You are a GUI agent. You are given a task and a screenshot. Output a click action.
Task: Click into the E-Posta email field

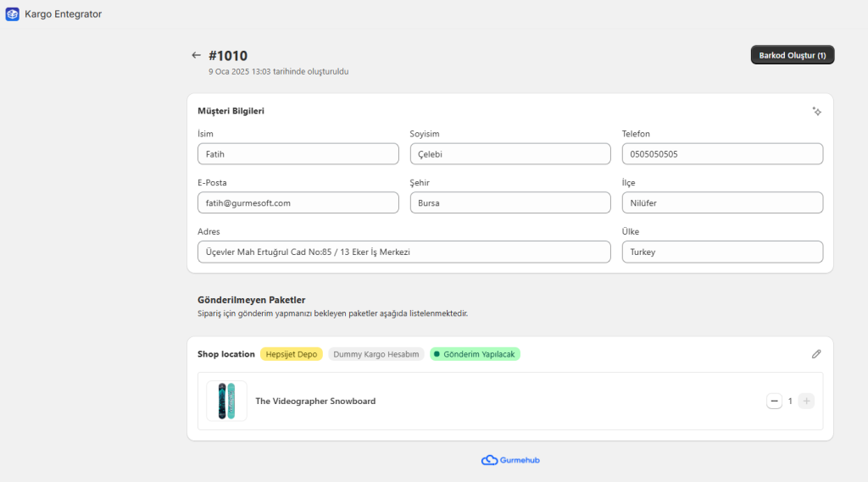pyautogui.click(x=298, y=203)
